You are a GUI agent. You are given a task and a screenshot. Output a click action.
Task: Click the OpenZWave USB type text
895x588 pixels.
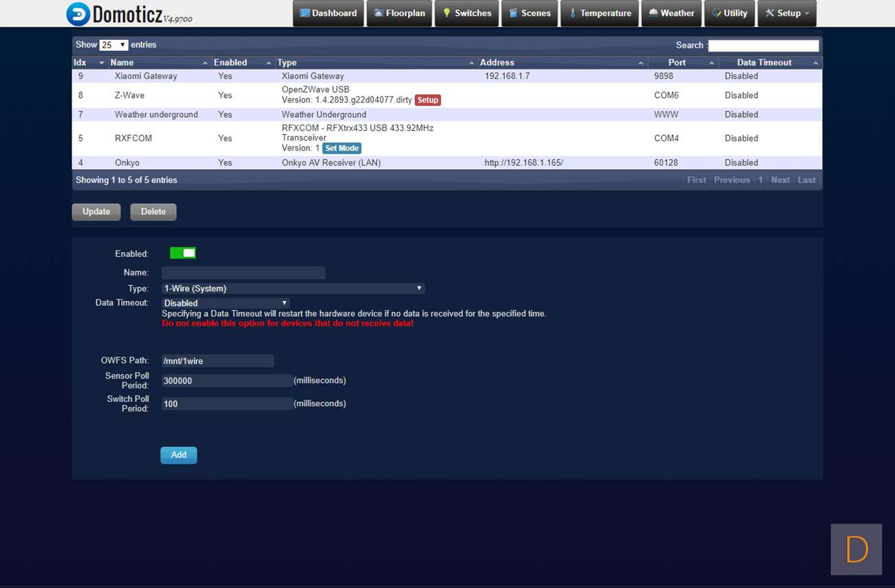tap(315, 90)
